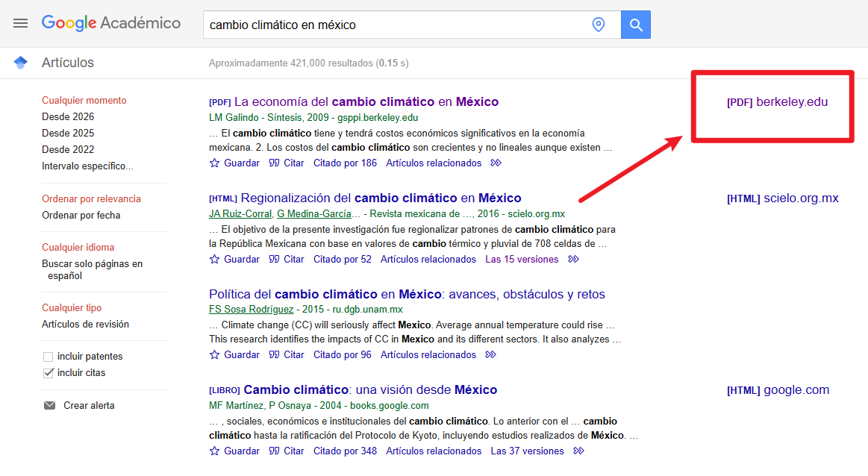Click Citado por 348

click(345, 451)
